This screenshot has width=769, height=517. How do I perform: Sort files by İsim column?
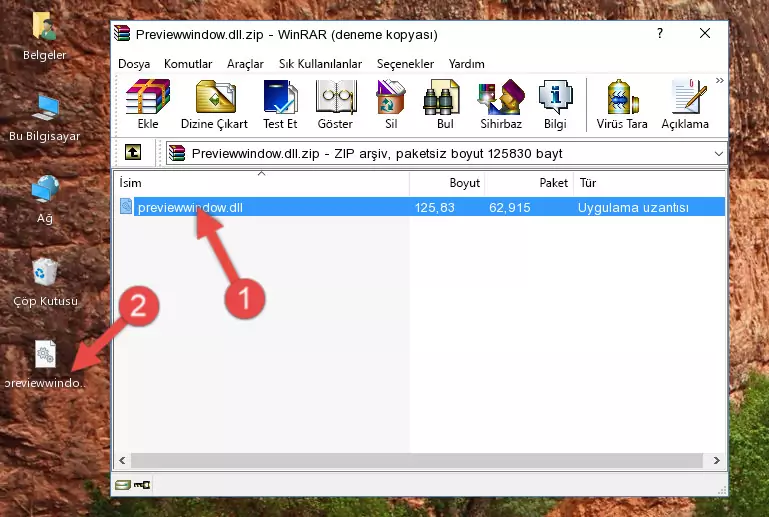point(262,183)
